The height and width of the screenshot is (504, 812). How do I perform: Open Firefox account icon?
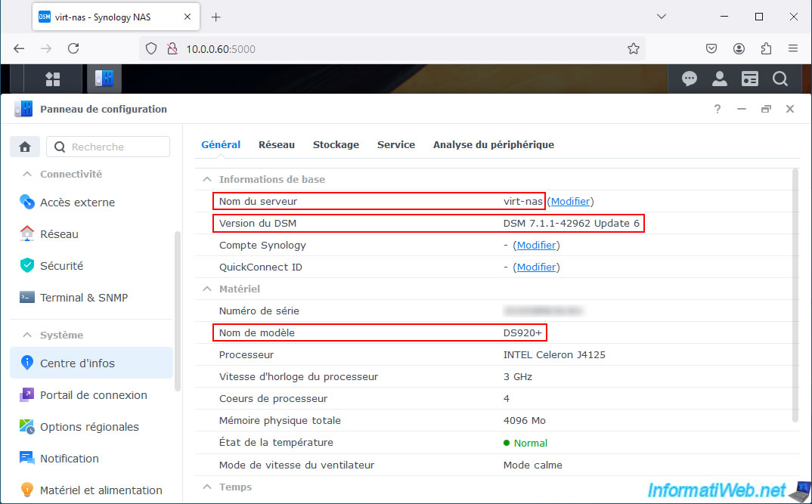739,48
